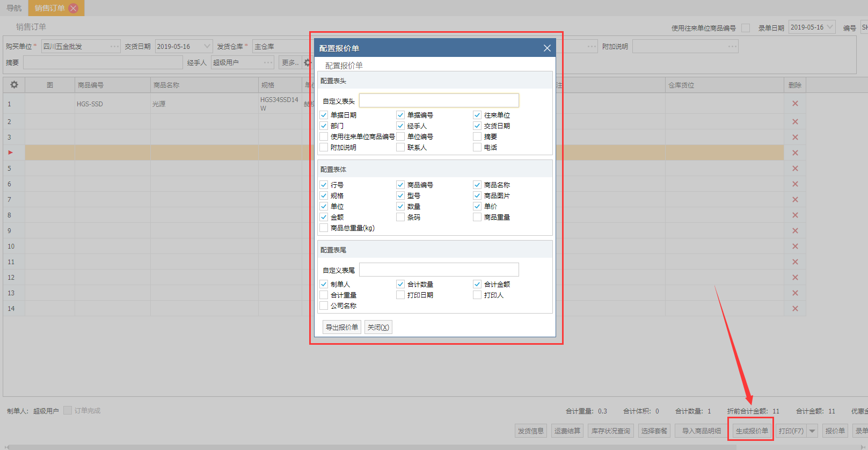Viewport: 868px width, 450px height.
Task: Click 运费结算 button
Action: click(x=567, y=431)
